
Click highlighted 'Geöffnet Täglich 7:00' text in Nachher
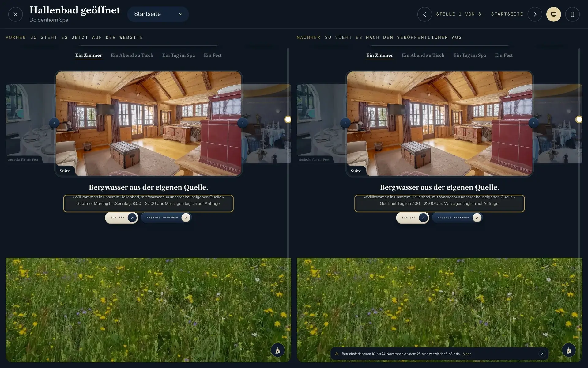439,203
